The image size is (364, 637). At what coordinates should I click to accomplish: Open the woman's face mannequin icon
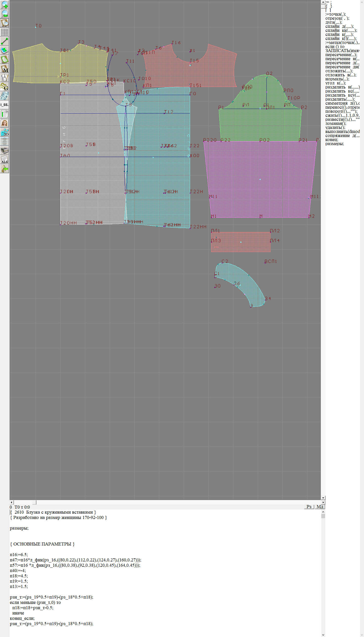click(x=5, y=123)
